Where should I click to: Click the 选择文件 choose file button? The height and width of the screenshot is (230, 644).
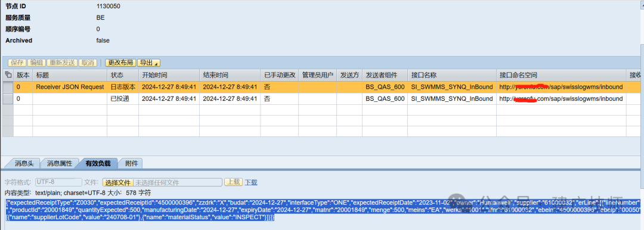[118, 182]
